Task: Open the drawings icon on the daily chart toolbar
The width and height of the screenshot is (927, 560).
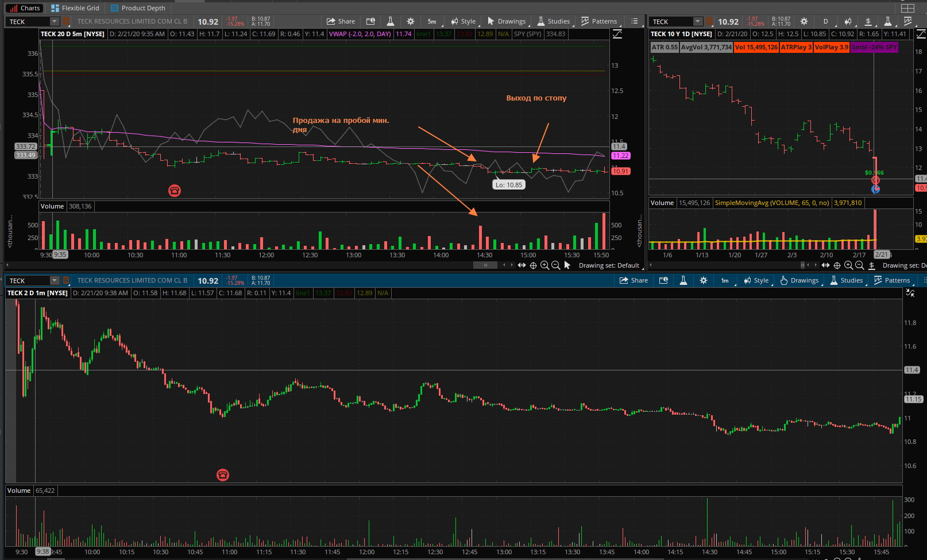Action: (868, 21)
